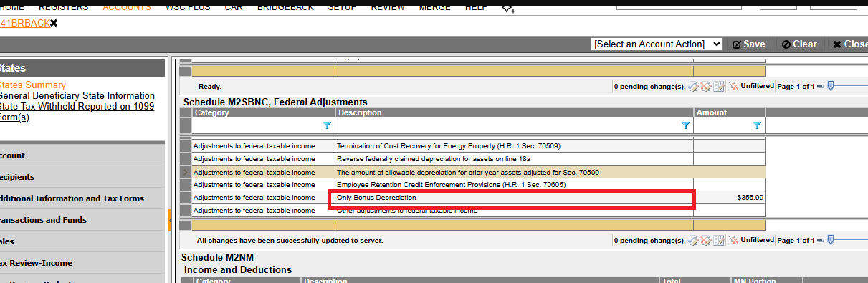This screenshot has width=868, height=283.
Task: Close the 41BRBACK tab with X
Action: [54, 23]
